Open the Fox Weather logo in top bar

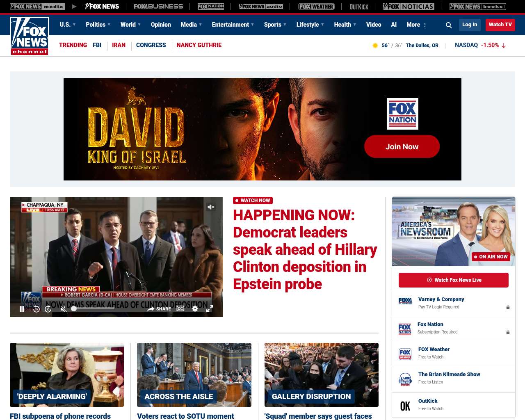pos(316,7)
